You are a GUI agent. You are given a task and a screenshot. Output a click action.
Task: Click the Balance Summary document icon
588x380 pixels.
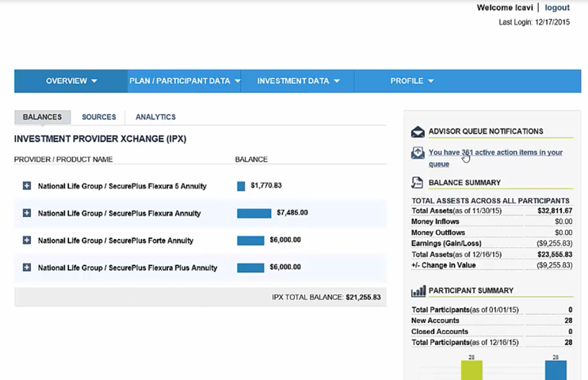coord(418,183)
